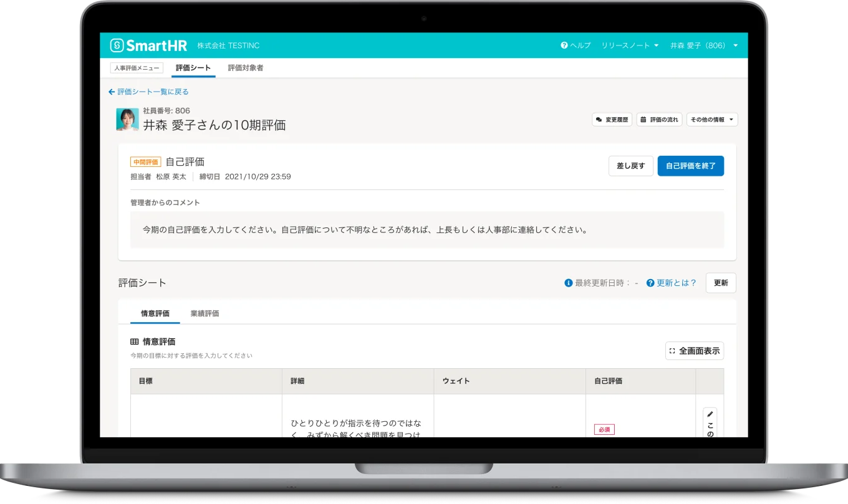Image resolution: width=848 pixels, height=504 pixels.
Task: Select the 評価シート tab
Action: [x=193, y=68]
